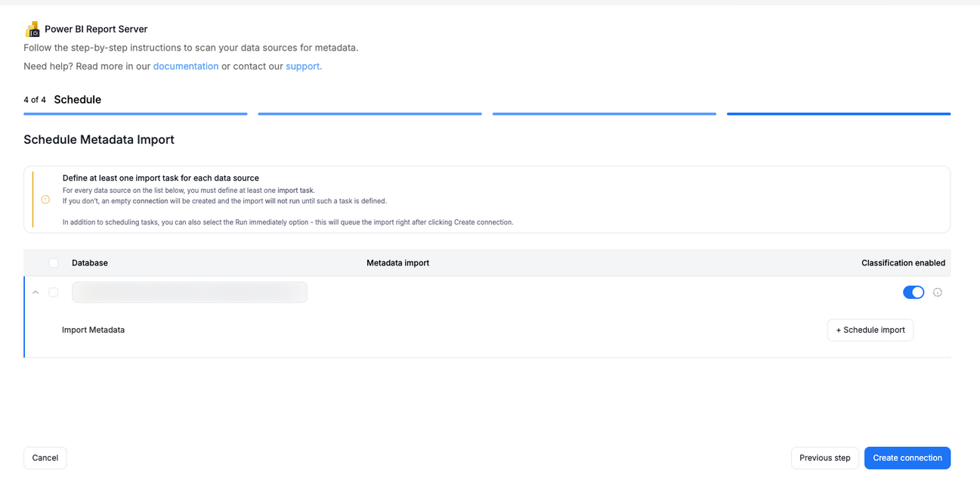Click the second step progress bar
The width and height of the screenshot is (980, 496).
click(x=370, y=114)
